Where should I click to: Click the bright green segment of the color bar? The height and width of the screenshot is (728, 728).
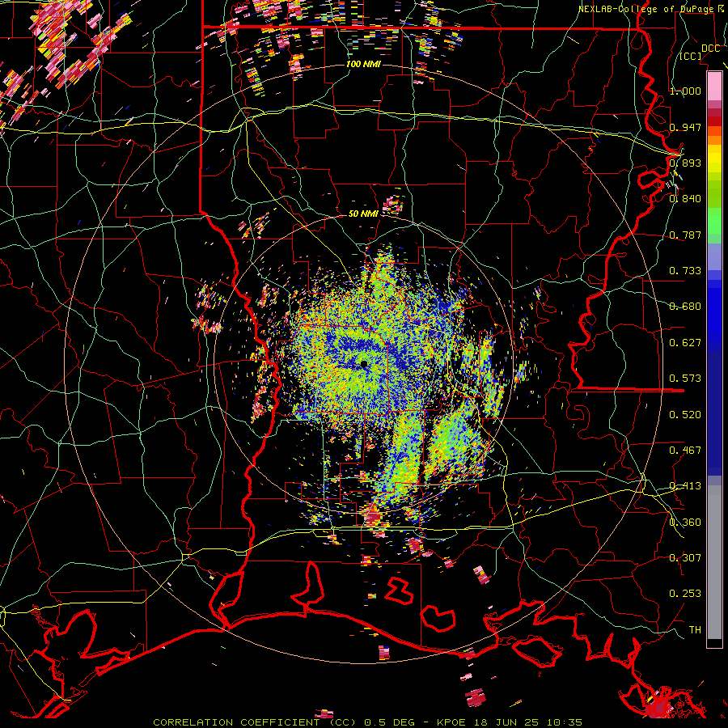(x=714, y=221)
